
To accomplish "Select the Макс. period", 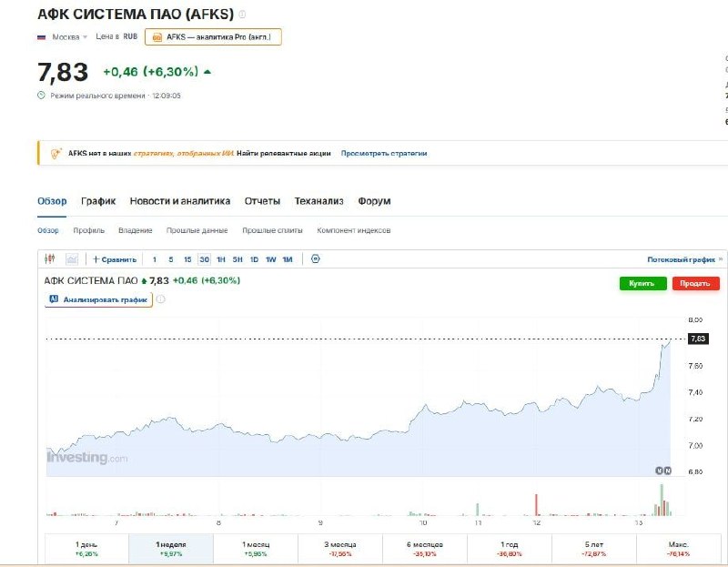I will (x=678, y=549).
